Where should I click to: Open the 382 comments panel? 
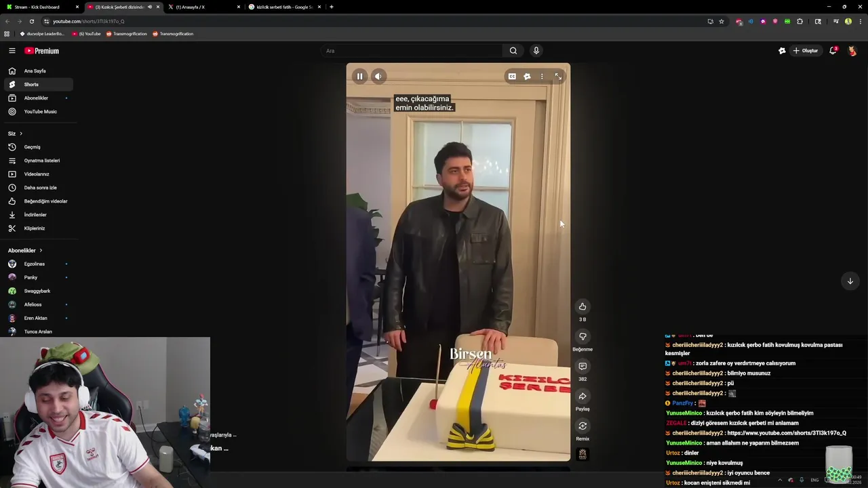click(583, 366)
